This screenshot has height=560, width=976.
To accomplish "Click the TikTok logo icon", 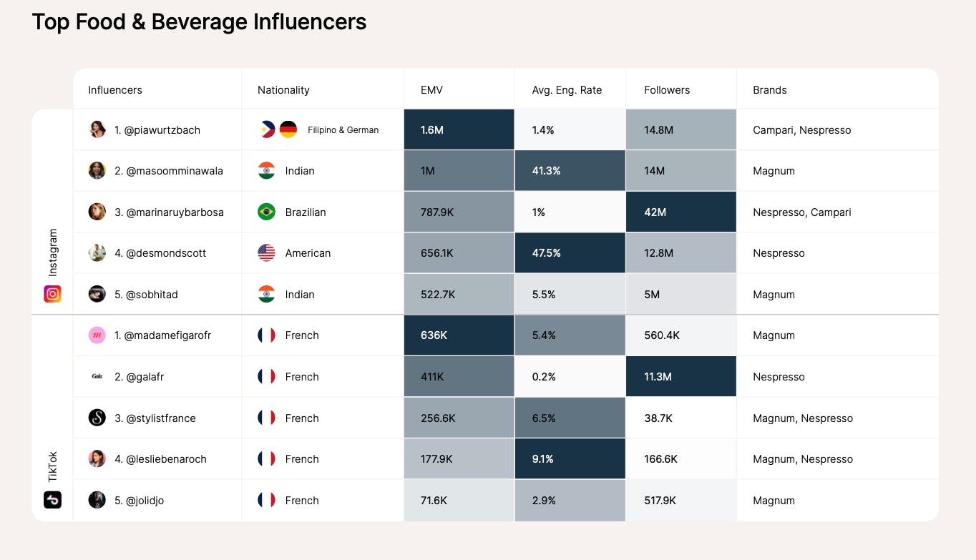I will 52,500.
